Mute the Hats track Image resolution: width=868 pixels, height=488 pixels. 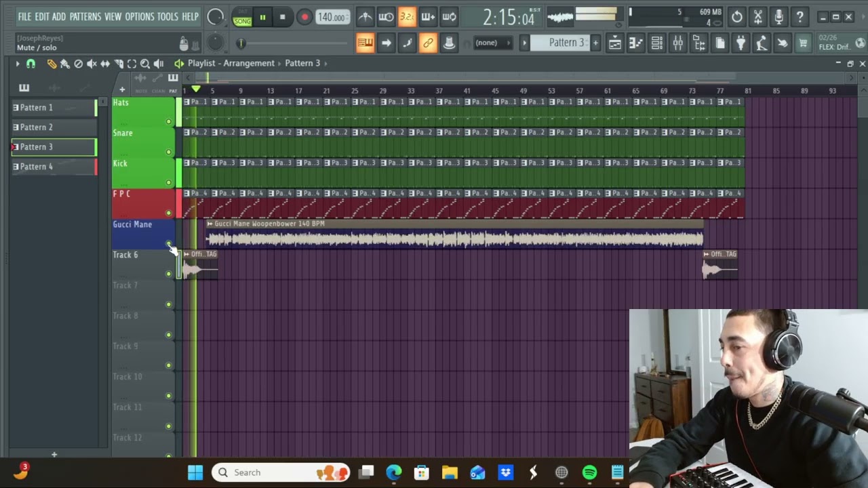pos(169,121)
